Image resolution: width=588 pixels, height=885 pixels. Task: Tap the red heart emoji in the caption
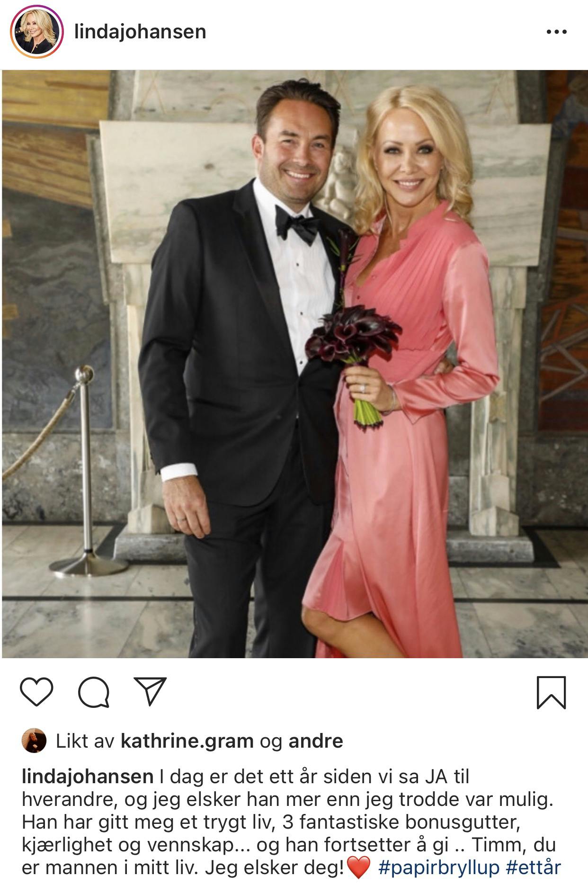358,868
